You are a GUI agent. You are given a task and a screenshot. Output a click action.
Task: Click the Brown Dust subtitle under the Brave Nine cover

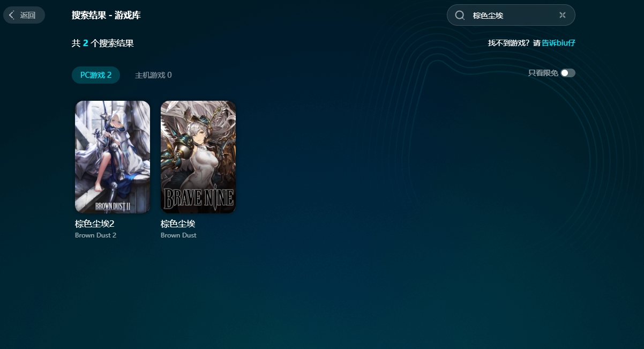178,235
